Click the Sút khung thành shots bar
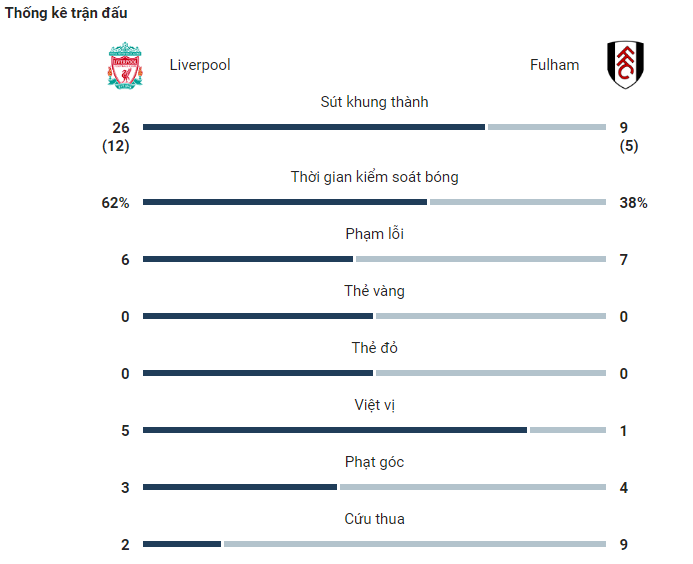 374,127
